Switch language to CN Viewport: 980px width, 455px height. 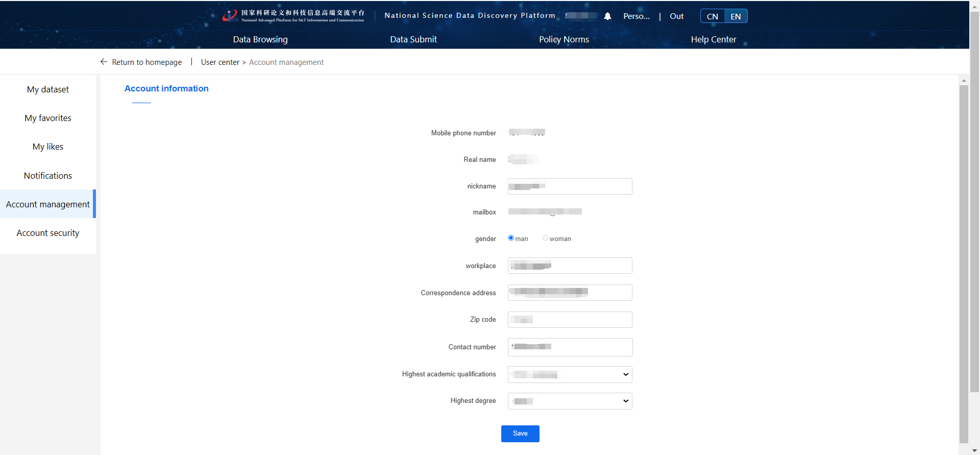click(712, 16)
